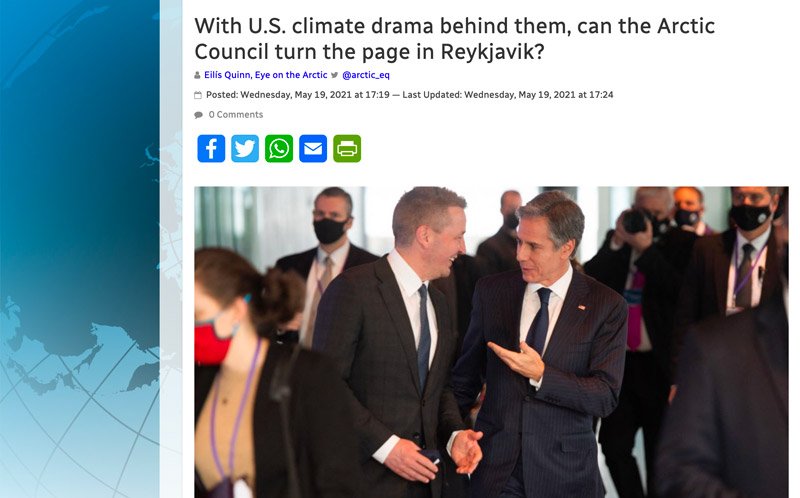The image size is (800, 498).
Task: Share the article on Facebook
Action: click(x=211, y=148)
